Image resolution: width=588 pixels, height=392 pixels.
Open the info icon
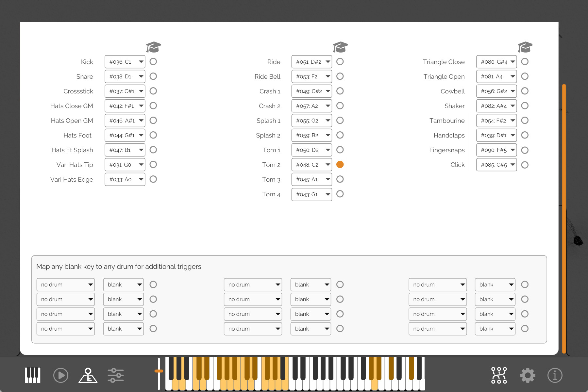[x=555, y=375]
